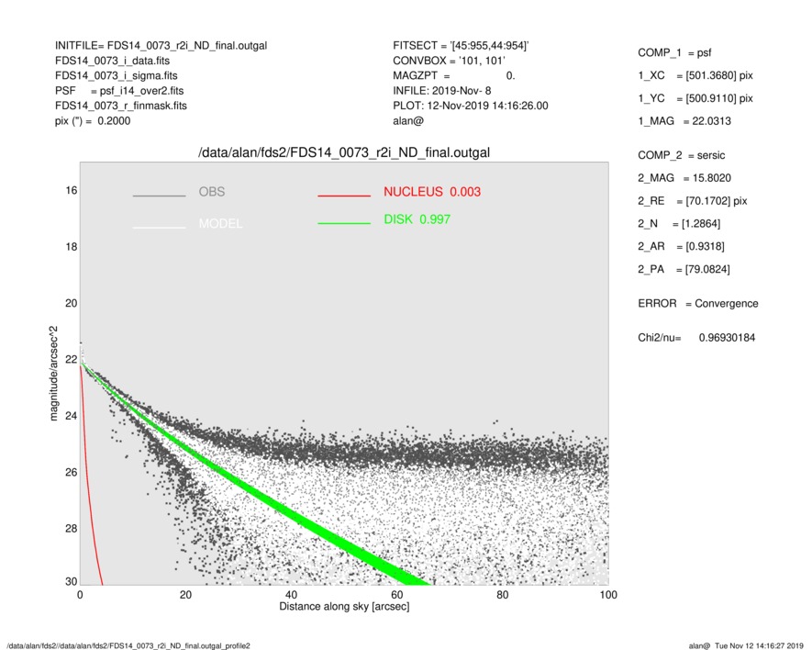Click the ERROR = Convergence status
The height and width of the screenshot is (650, 812).
point(698,304)
